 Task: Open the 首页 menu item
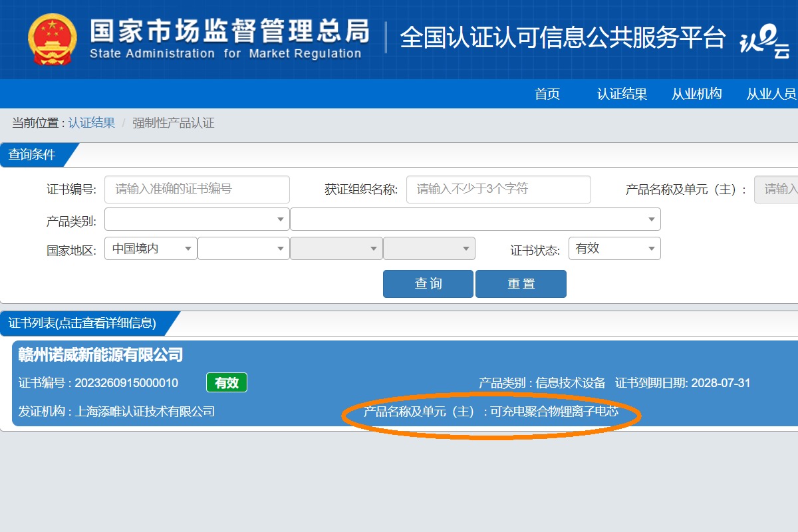point(547,94)
